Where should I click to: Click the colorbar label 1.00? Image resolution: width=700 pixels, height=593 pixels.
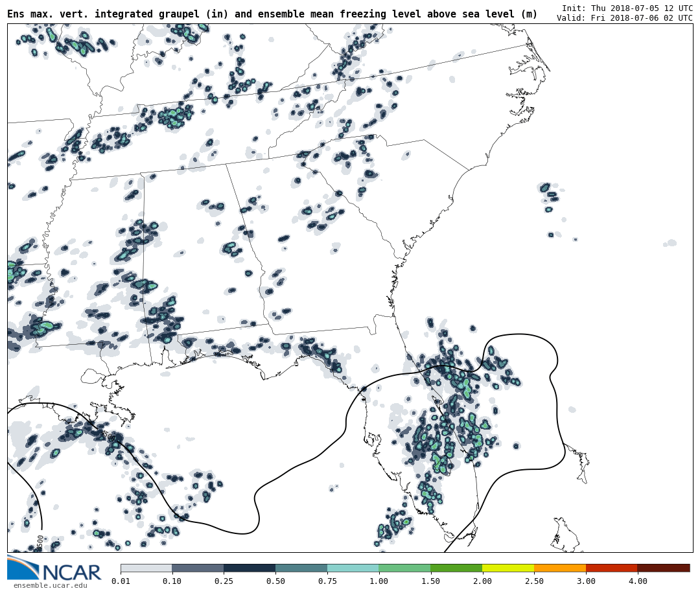379,581
